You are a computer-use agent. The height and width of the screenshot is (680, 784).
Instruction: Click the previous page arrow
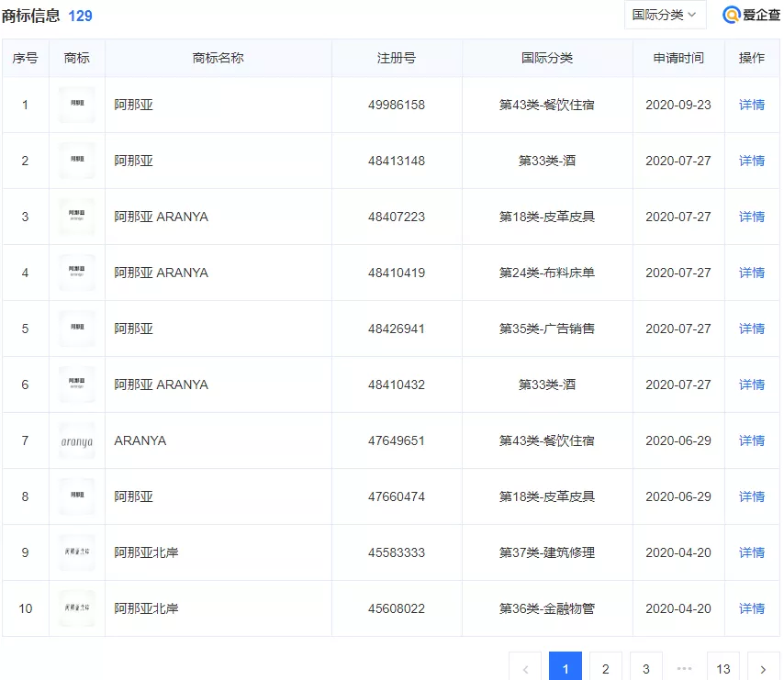525,667
